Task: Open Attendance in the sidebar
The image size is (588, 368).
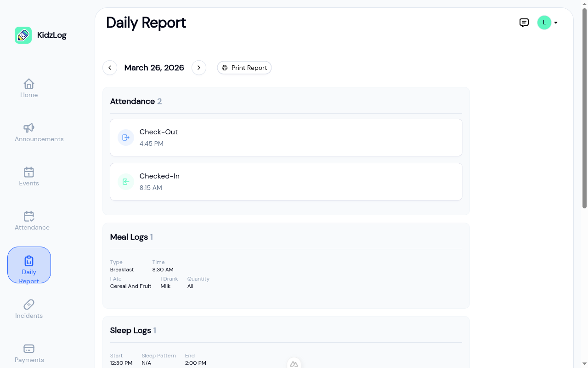Action: 32,221
